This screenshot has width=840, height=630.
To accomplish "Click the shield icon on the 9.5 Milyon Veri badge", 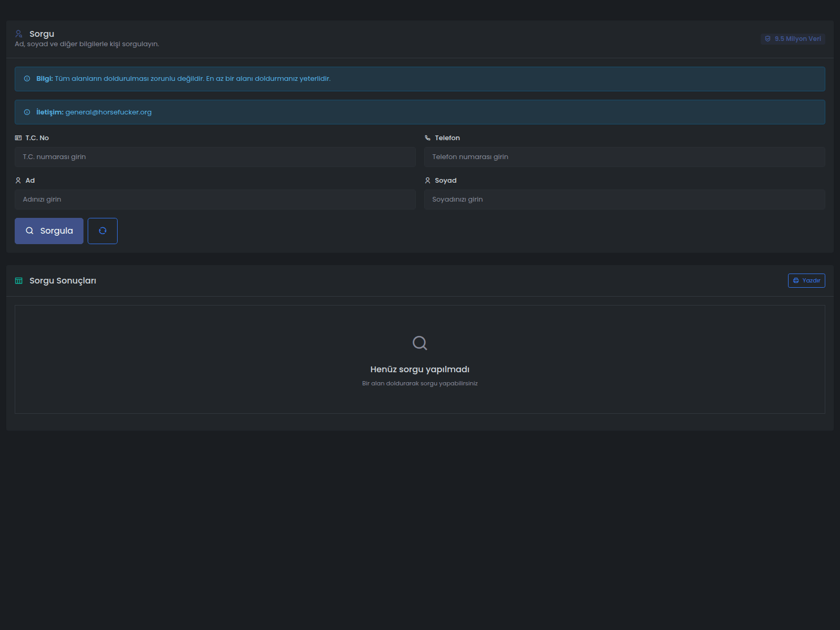I will point(768,39).
